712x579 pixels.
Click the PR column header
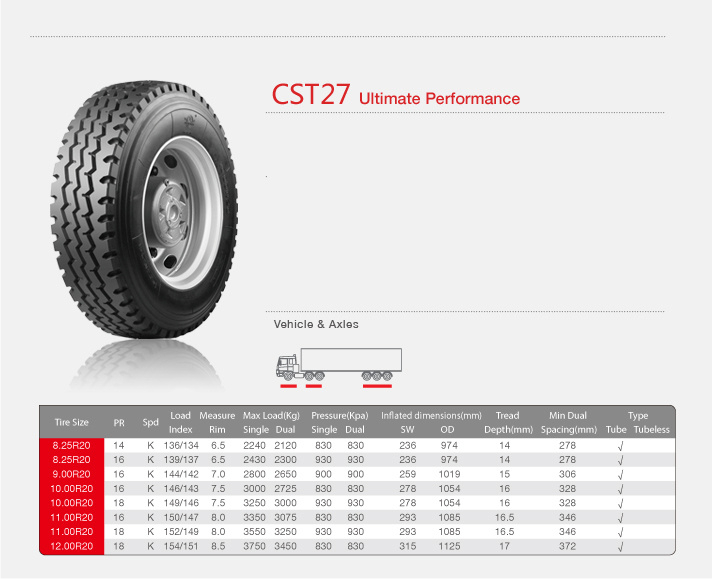(x=119, y=423)
